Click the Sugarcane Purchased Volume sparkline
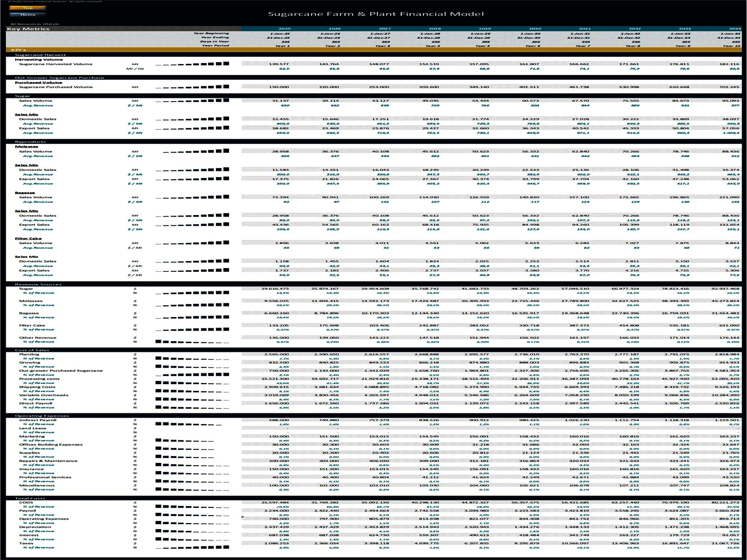Image resolution: width=747 pixels, height=560 pixels. coord(192,87)
